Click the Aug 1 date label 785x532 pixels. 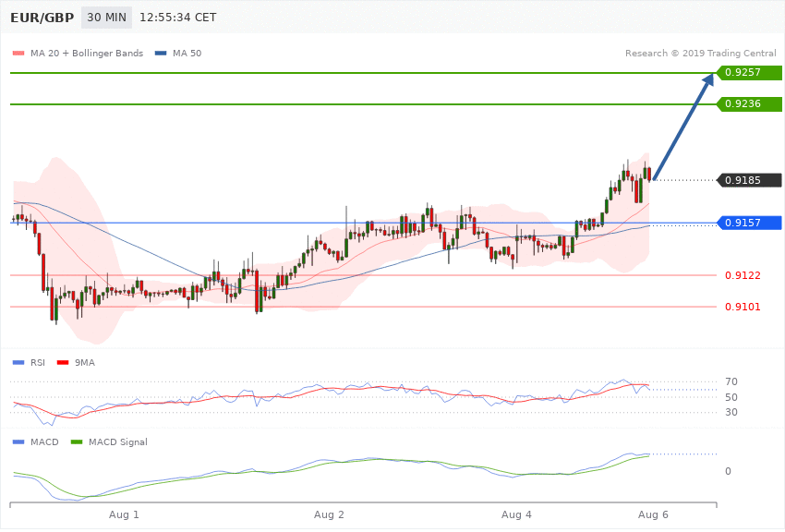(x=124, y=515)
